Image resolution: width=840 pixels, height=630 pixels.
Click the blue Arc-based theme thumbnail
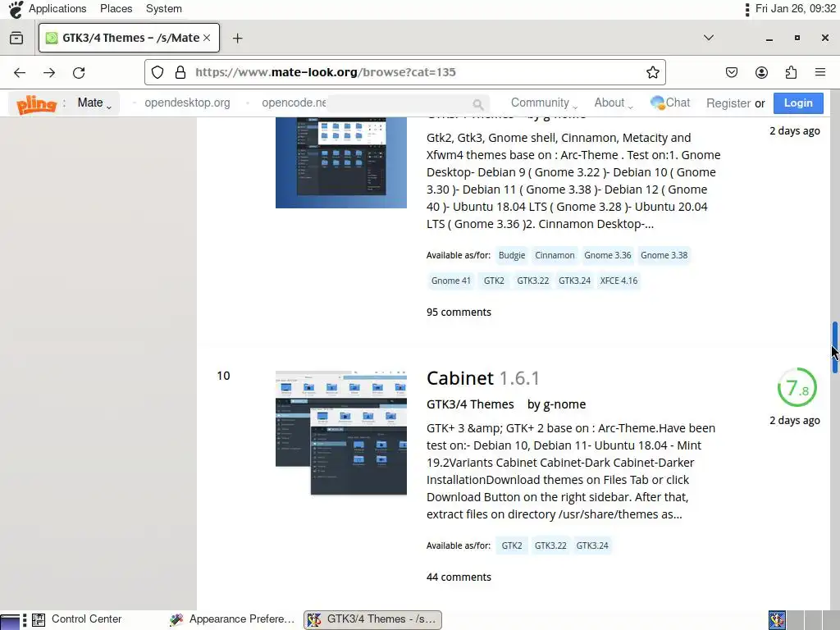coord(340,162)
